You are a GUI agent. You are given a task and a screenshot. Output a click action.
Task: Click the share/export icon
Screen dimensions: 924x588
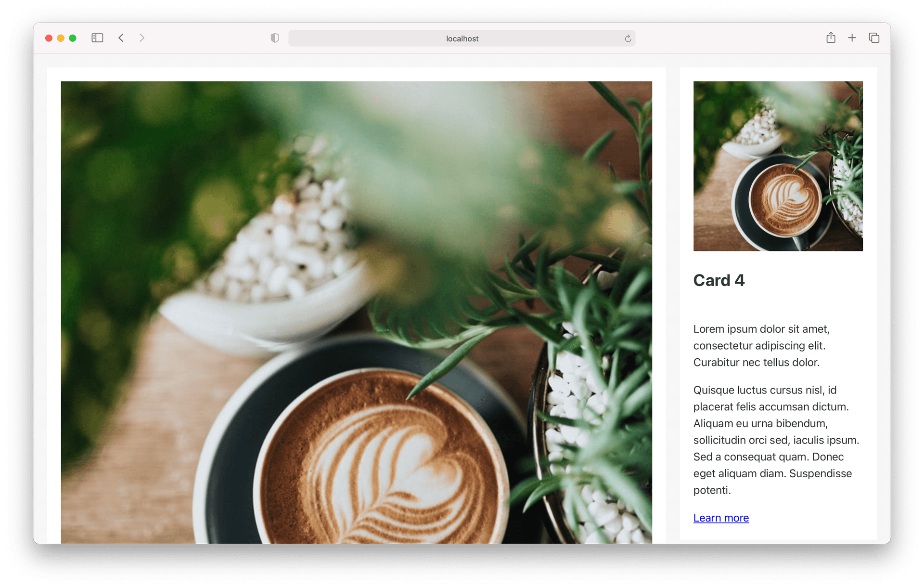pos(829,39)
